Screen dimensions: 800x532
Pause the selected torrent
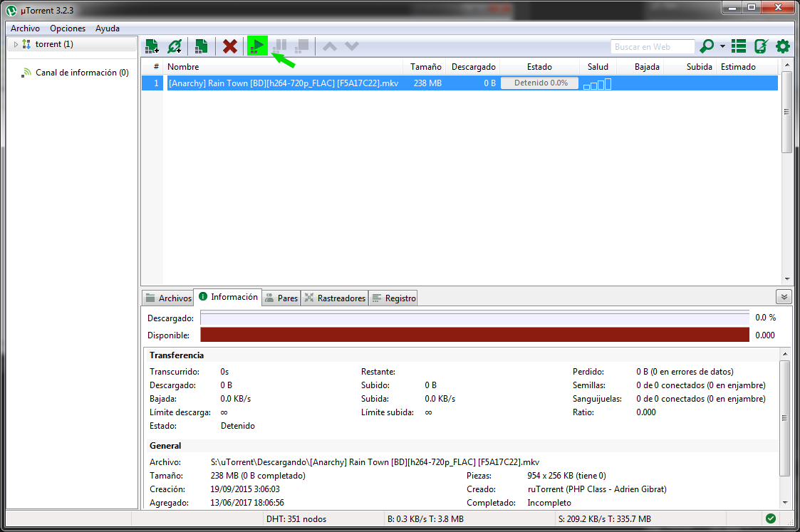click(x=279, y=46)
